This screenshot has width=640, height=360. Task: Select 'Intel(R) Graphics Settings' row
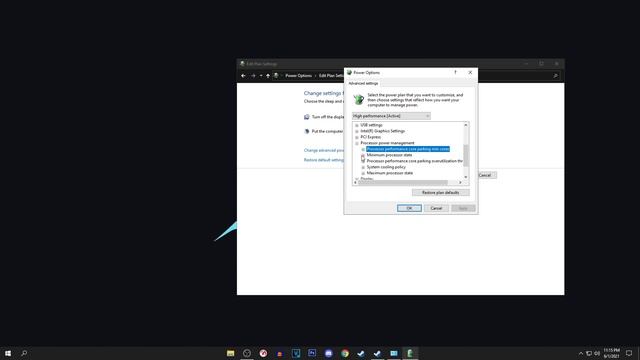[x=382, y=131]
